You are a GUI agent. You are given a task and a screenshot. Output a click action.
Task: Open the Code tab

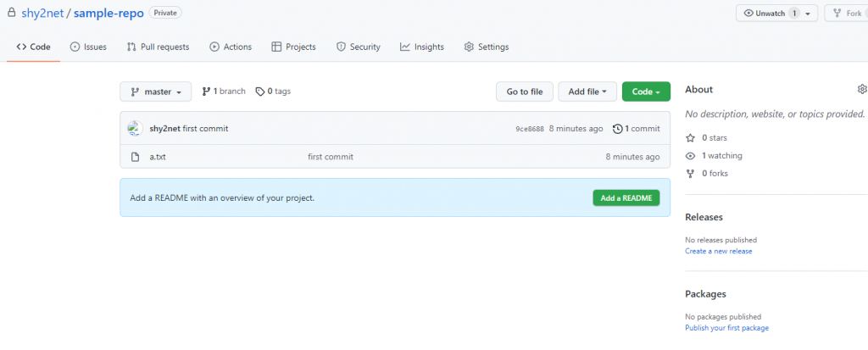pyautogui.click(x=33, y=47)
